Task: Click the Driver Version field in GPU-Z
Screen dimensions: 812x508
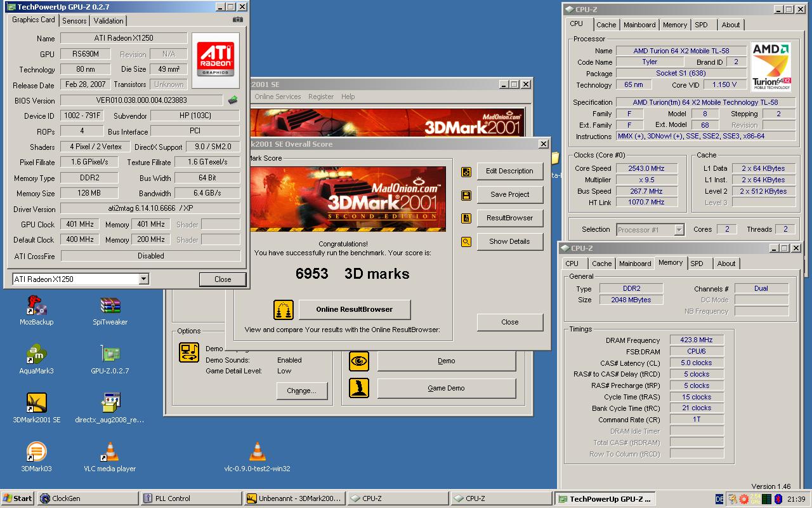Action: (150, 209)
